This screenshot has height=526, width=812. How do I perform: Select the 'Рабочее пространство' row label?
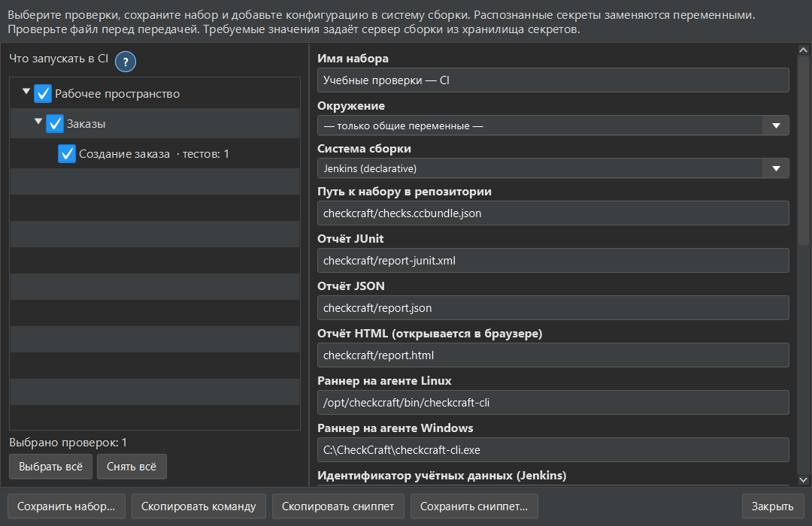[x=117, y=94]
